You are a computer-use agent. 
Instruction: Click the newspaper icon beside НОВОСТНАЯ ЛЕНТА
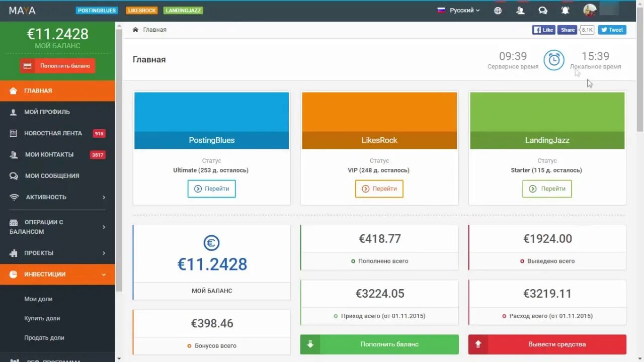point(14,133)
